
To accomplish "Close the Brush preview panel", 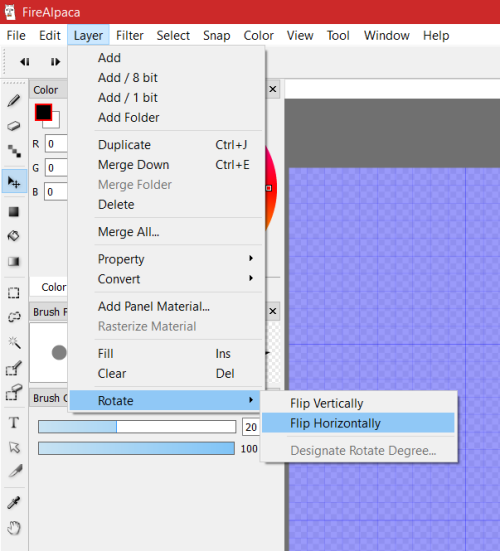I will pos(273,311).
